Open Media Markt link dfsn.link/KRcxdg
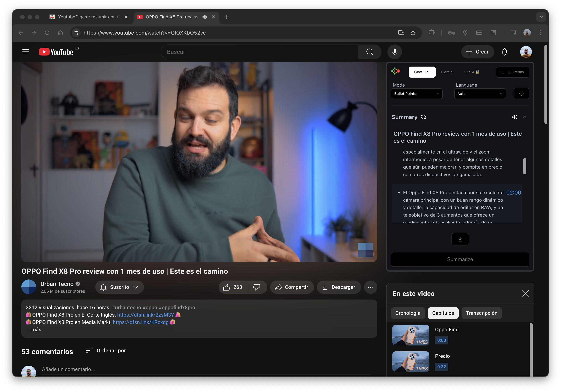This screenshot has width=561, height=392. point(140,322)
